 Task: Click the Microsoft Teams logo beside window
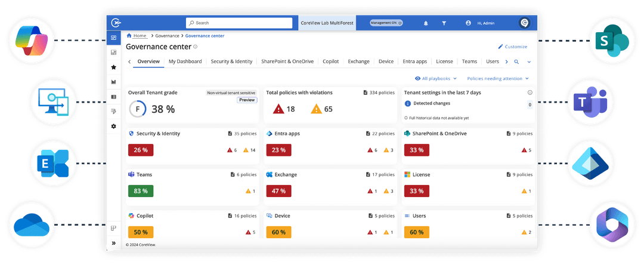[590, 102]
